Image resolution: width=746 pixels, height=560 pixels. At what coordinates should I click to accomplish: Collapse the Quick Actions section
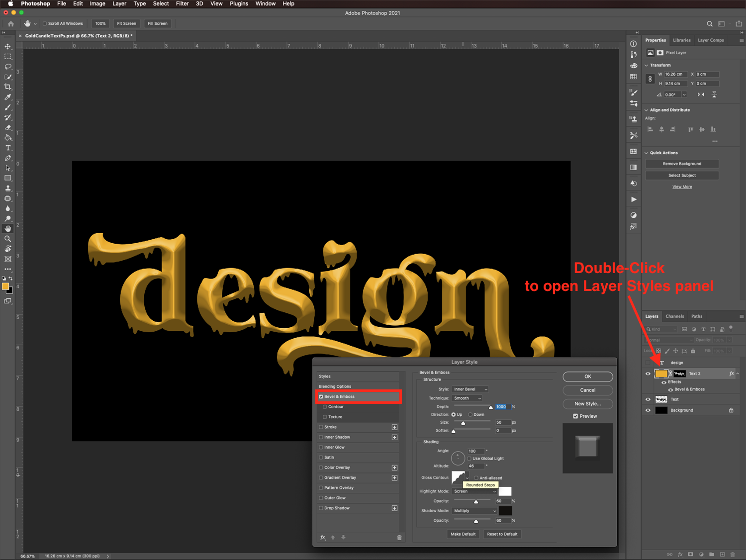(647, 153)
